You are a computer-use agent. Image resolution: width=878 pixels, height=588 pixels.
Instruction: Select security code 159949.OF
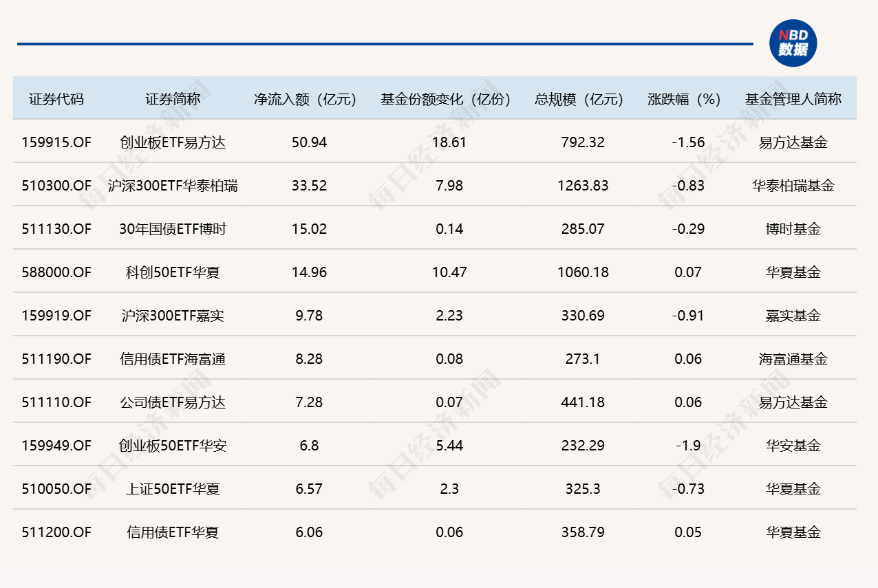click(x=56, y=446)
